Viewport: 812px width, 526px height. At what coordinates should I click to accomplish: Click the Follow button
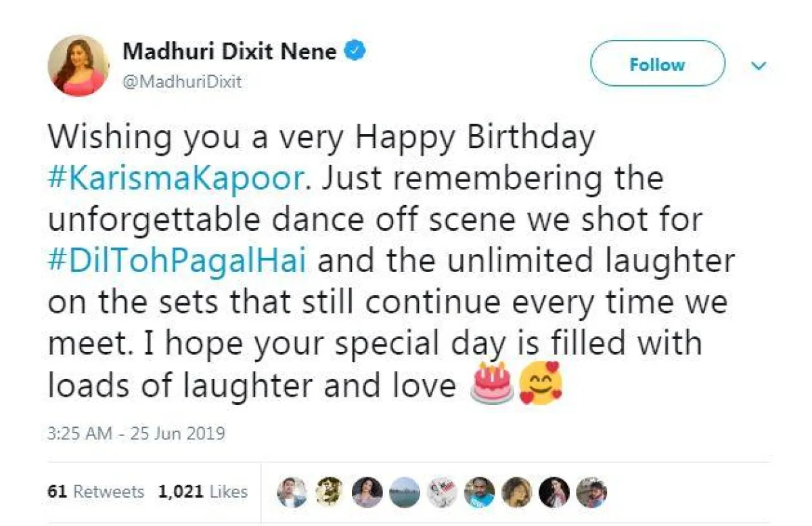tap(657, 64)
